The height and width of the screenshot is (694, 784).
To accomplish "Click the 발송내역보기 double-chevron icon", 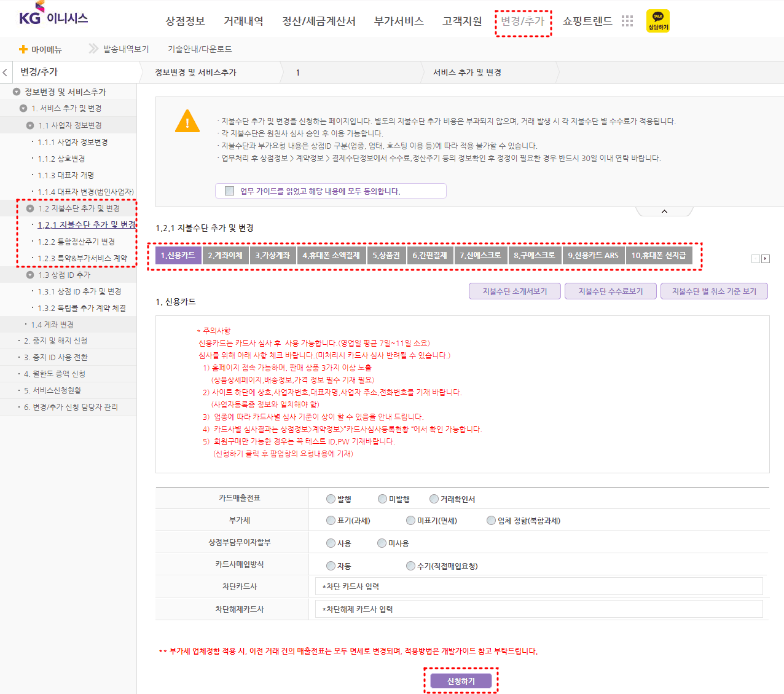I will tap(93, 49).
